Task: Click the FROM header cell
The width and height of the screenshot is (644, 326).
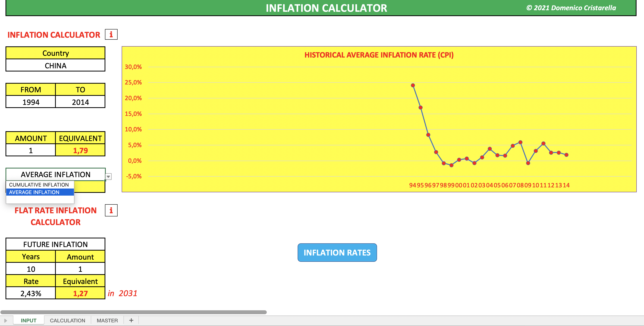Action: click(x=31, y=89)
